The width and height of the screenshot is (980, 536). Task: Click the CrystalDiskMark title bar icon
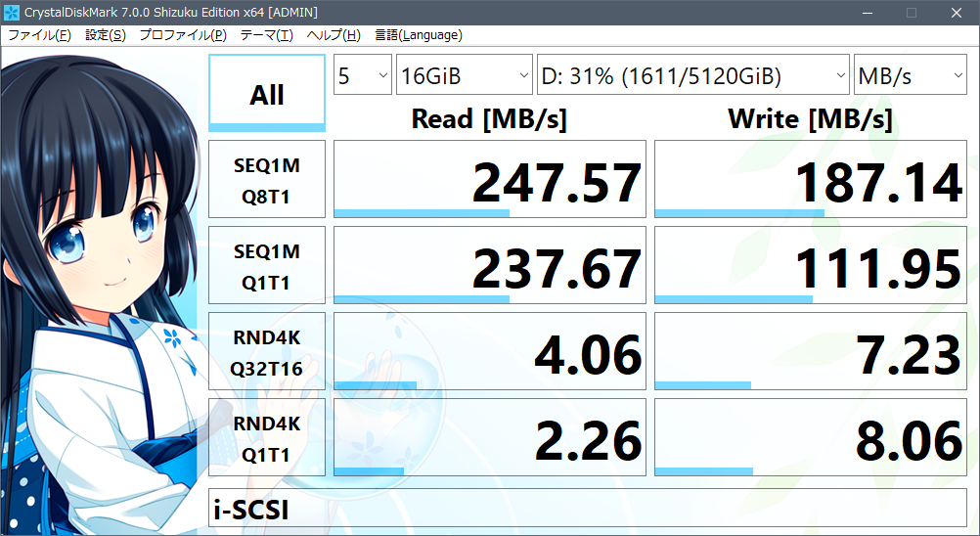coord(12,13)
